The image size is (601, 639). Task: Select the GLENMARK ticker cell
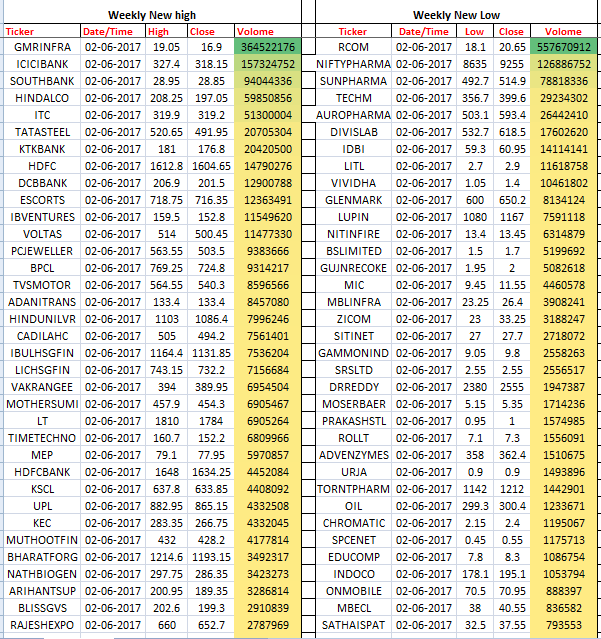[353, 200]
